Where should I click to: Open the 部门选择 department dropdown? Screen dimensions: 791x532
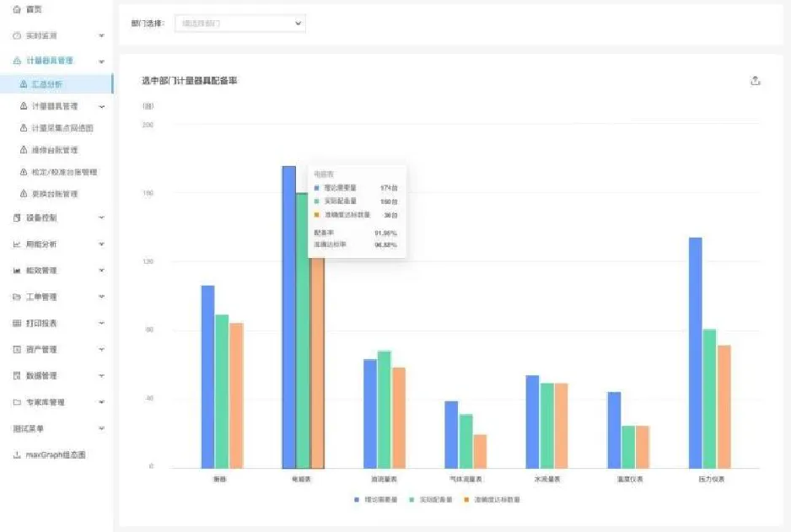(239, 24)
